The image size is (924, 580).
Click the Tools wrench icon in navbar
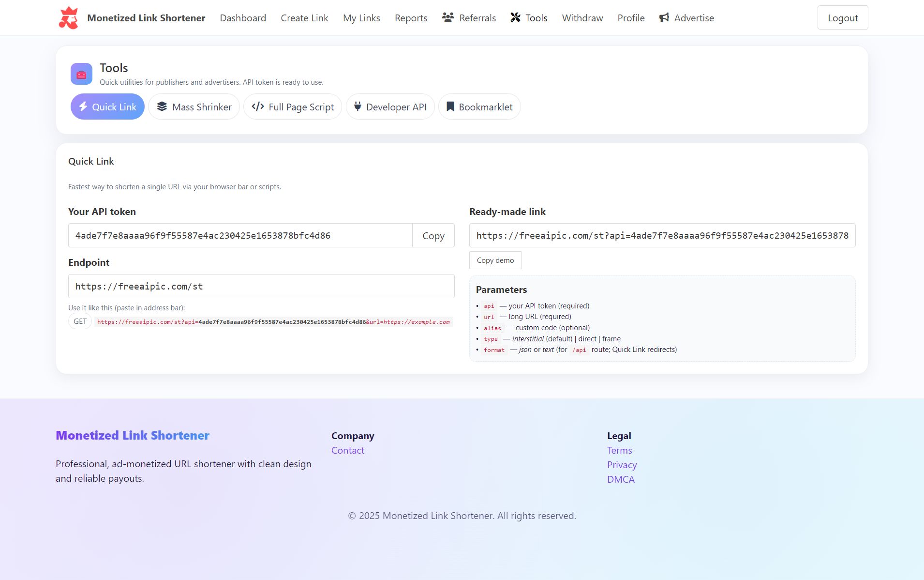[515, 18]
